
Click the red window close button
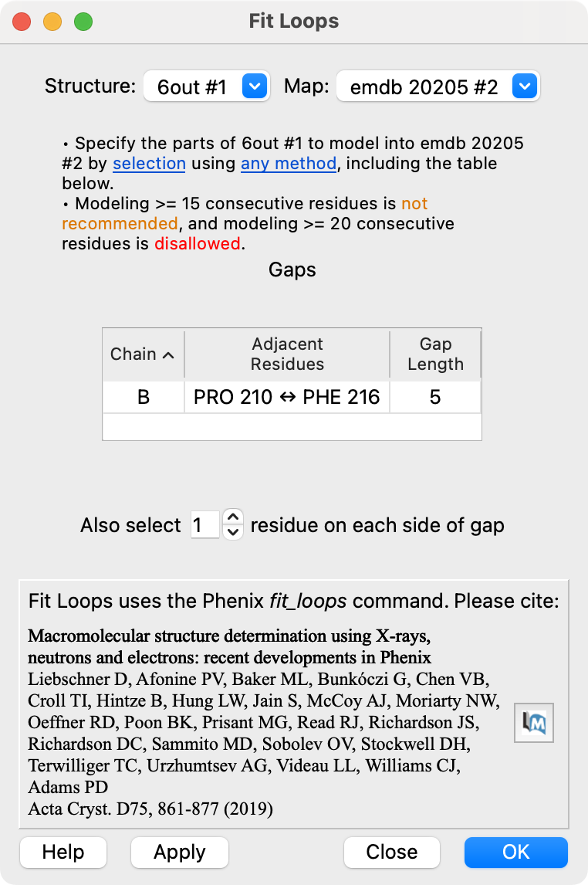pos(22,22)
